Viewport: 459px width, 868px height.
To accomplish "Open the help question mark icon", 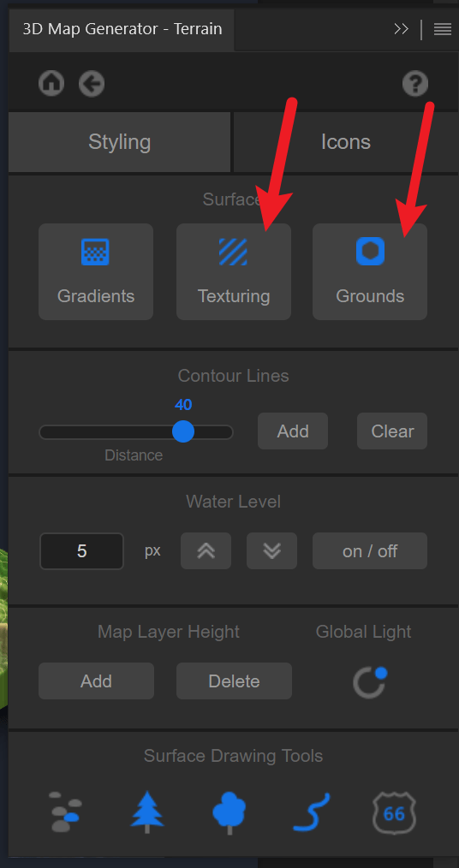I will point(415,84).
